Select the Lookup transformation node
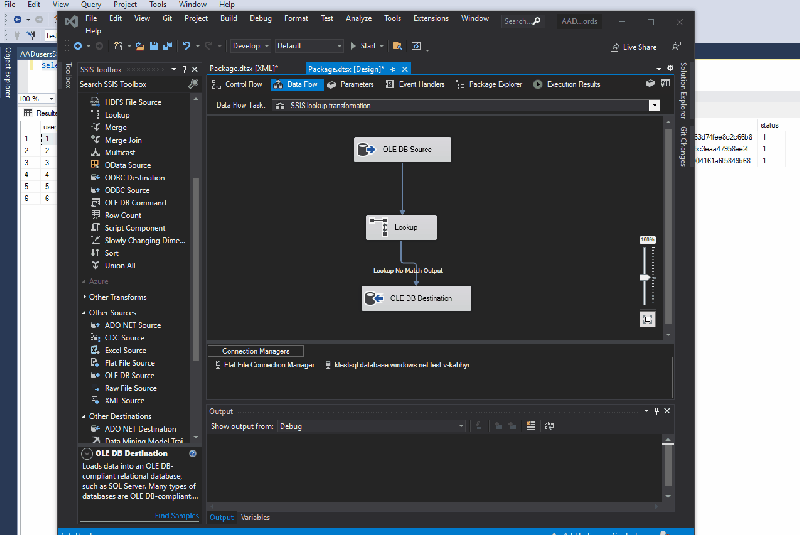 coord(401,227)
